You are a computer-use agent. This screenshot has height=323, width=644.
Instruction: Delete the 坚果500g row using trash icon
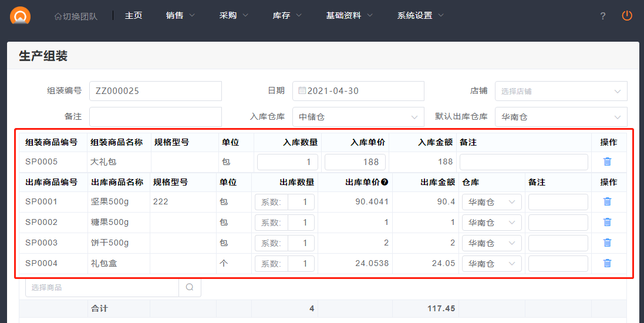pos(607,201)
